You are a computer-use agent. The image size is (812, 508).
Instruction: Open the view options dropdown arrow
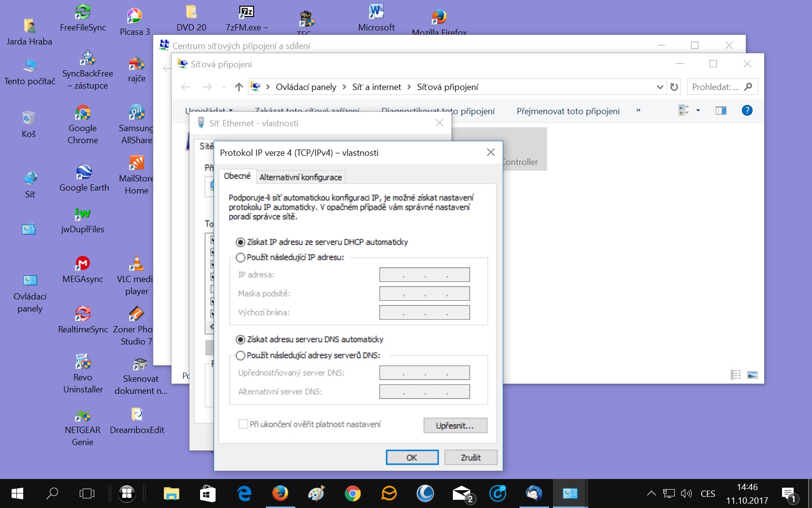click(698, 111)
